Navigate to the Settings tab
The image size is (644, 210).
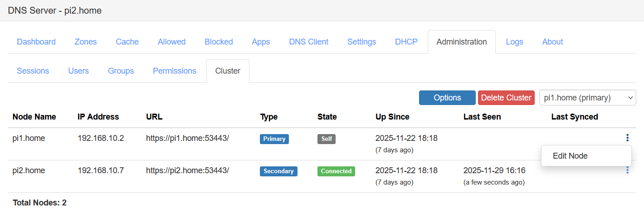point(361,42)
